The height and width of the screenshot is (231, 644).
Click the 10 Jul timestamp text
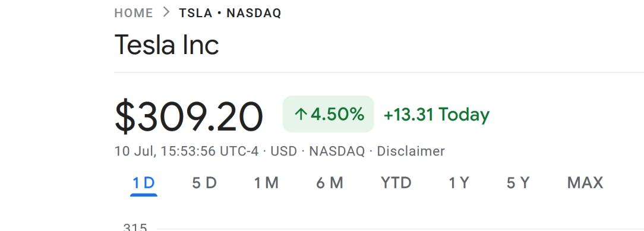coord(134,151)
